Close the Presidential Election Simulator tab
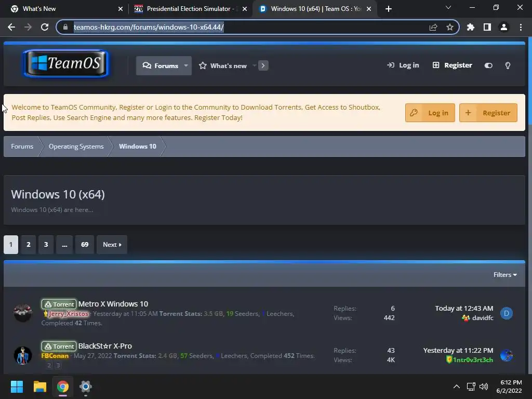Image resolution: width=532 pixels, height=399 pixels. point(245,9)
